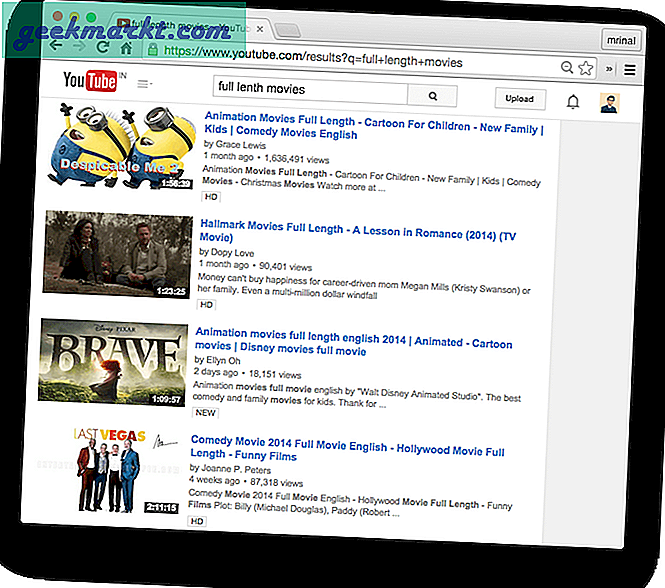Click the Last Vegas video thumbnail
The width and height of the screenshot is (665, 588).
112,470
